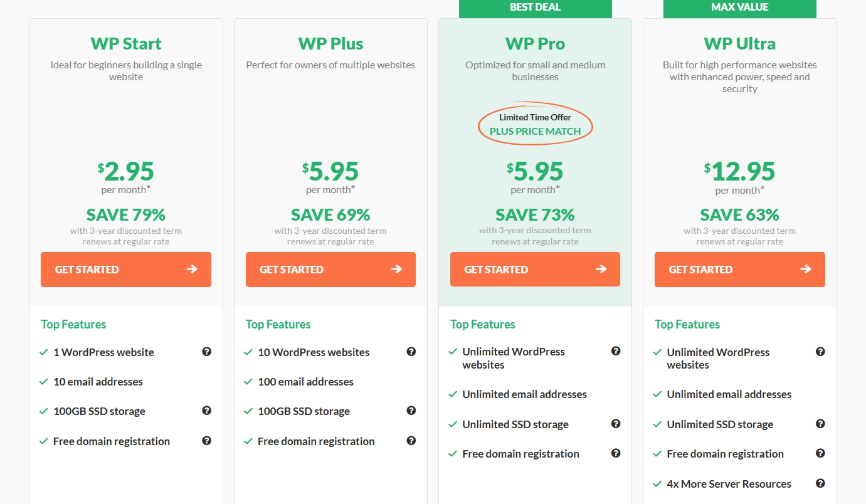Click the MAX VALUE banner above WP Ultra
Screen dimensions: 866x504
739,8
